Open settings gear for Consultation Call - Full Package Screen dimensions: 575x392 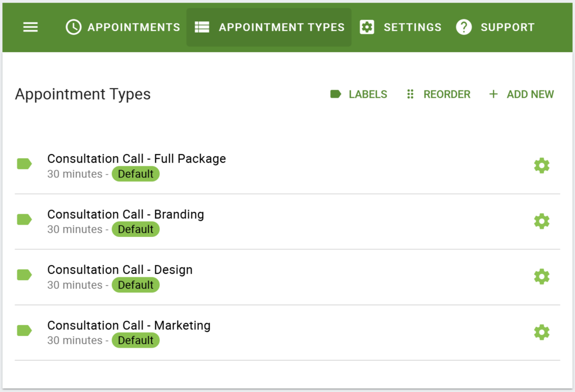tap(541, 165)
